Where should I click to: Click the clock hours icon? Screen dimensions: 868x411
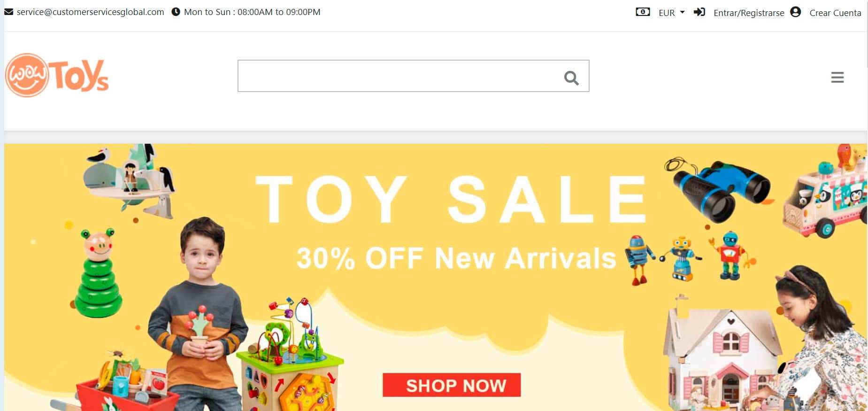176,12
